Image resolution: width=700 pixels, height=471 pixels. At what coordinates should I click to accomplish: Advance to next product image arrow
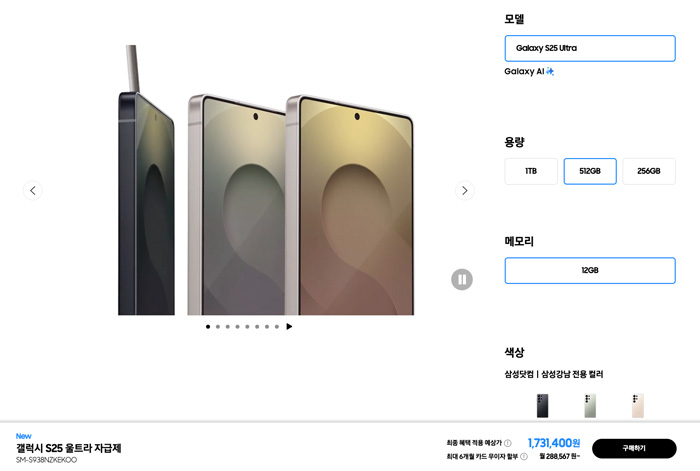(x=465, y=191)
